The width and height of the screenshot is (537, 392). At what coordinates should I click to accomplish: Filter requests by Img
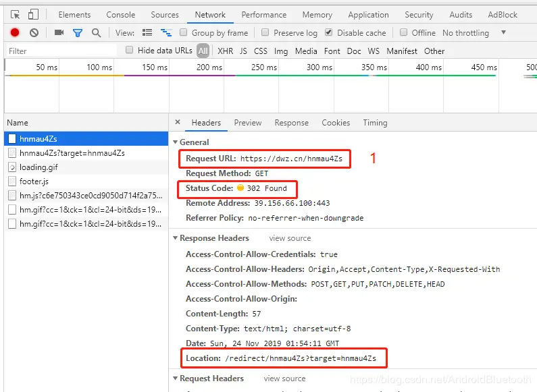pyautogui.click(x=281, y=51)
